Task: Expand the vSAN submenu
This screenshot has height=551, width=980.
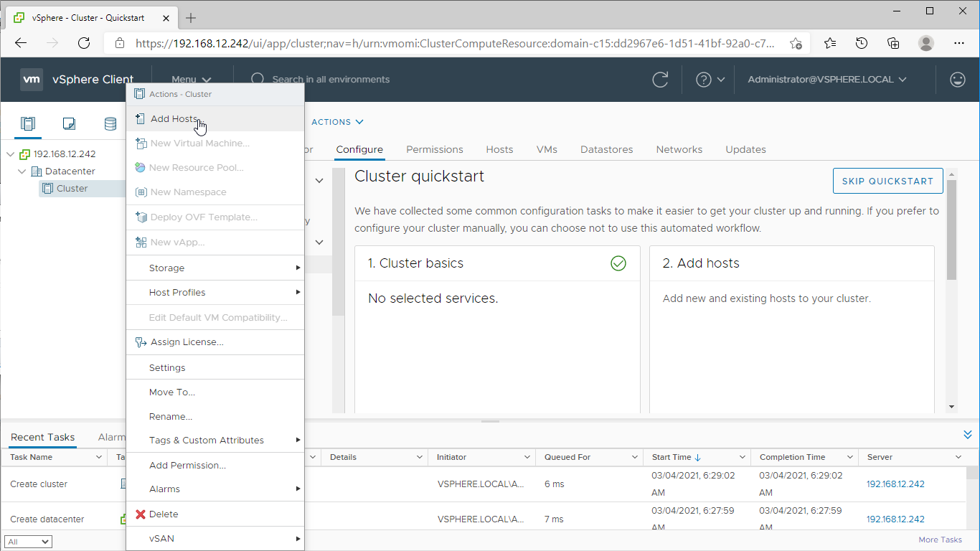Action: [x=215, y=539]
